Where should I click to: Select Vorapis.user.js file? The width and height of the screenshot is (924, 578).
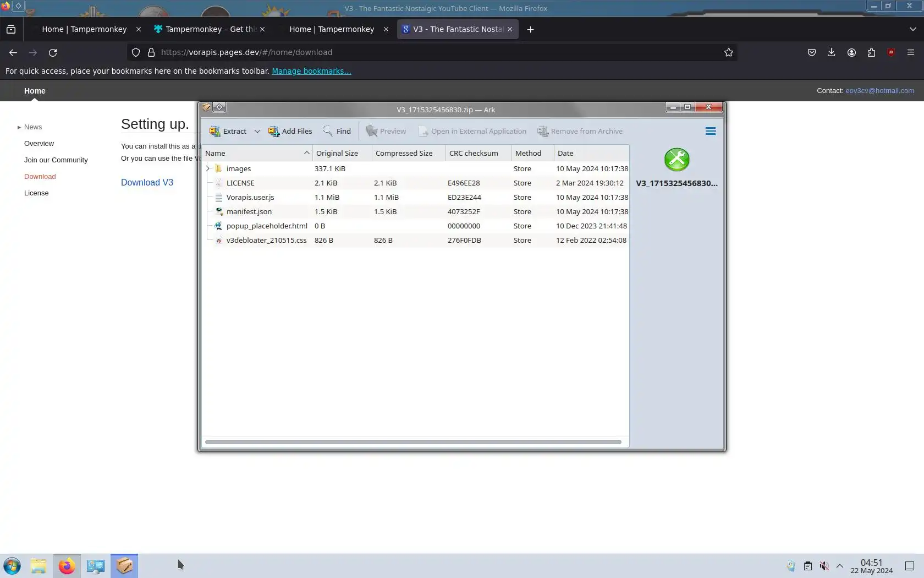tap(416, 197)
